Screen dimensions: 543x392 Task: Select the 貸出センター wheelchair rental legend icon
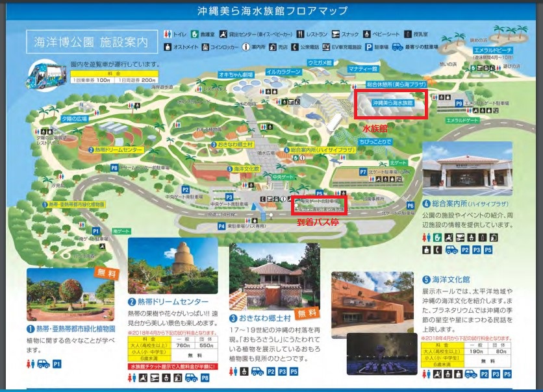coord(223,34)
